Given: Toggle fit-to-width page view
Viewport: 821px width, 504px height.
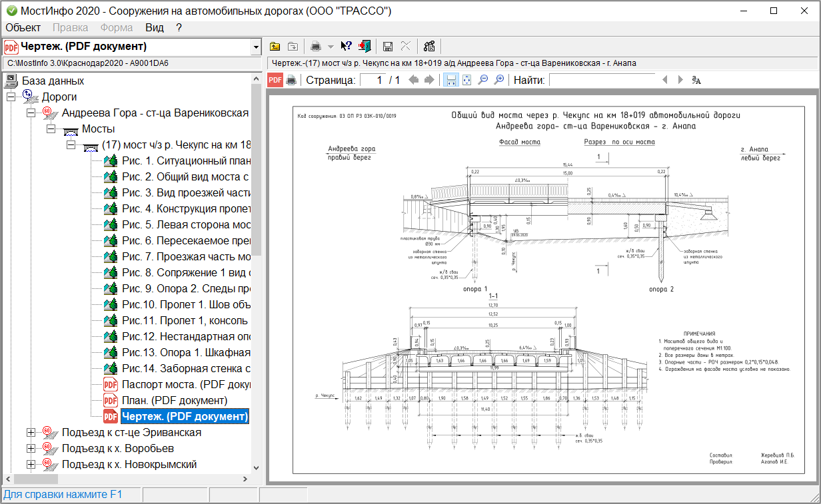Looking at the screenshot, I should [451, 80].
